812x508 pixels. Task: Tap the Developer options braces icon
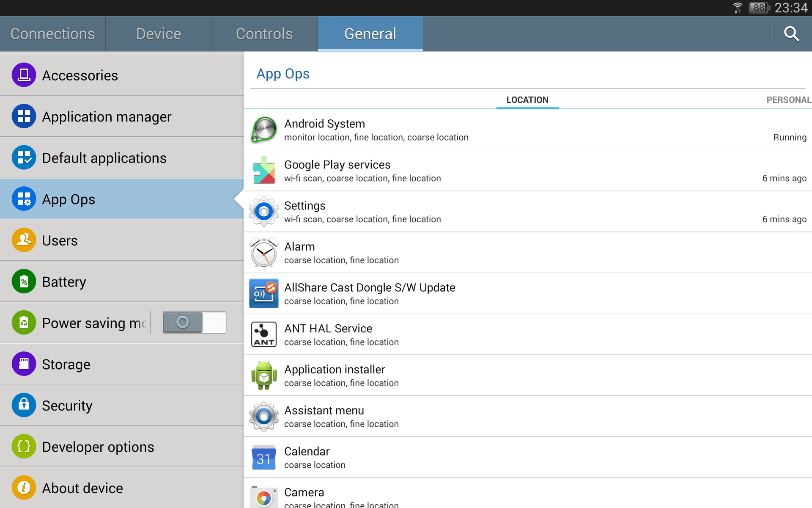point(24,446)
